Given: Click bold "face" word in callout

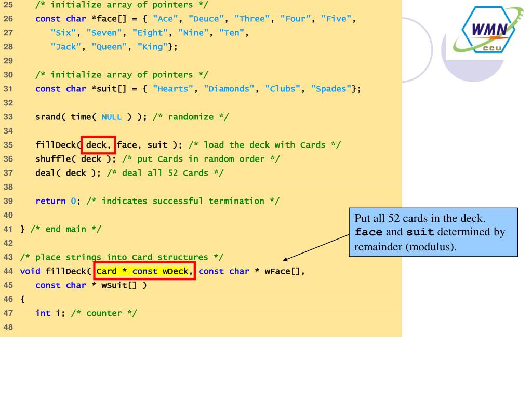Looking at the screenshot, I should tap(368, 232).
